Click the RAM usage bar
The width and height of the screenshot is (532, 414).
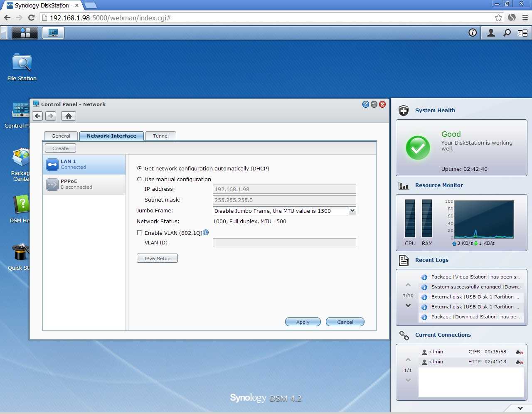click(427, 219)
